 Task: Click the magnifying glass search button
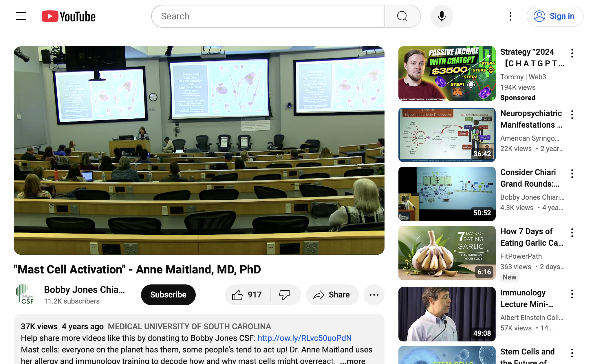402,16
